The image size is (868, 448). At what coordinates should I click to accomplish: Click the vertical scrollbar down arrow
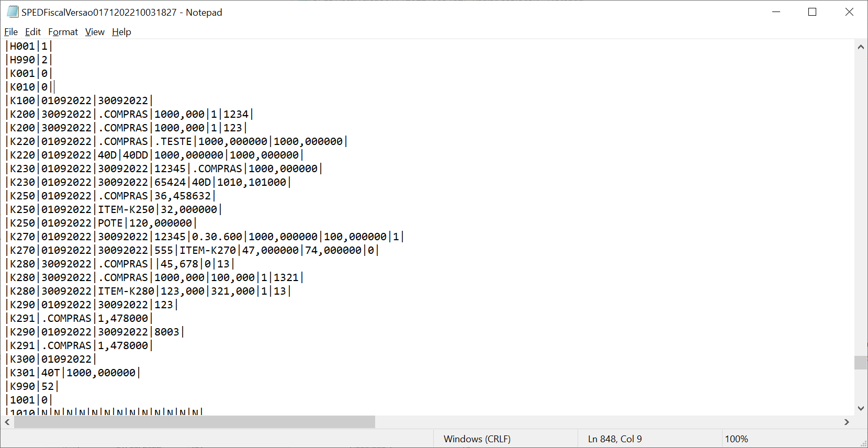click(x=861, y=409)
